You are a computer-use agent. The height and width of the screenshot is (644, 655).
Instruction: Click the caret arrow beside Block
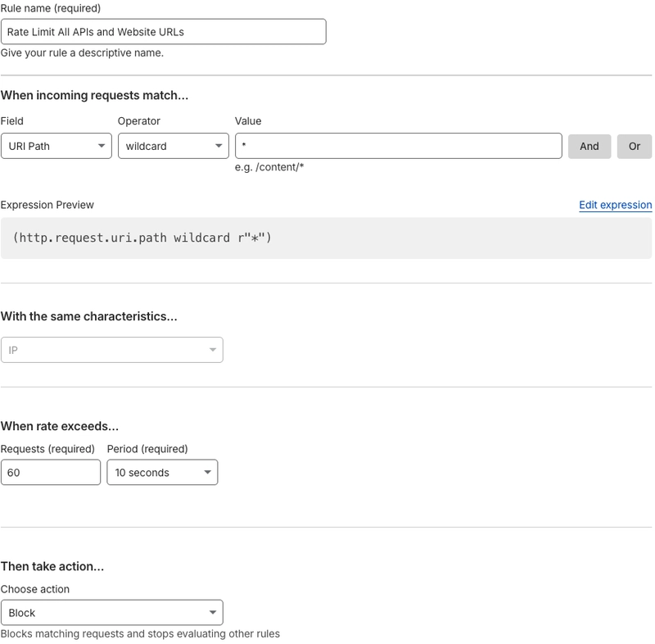pos(213,613)
